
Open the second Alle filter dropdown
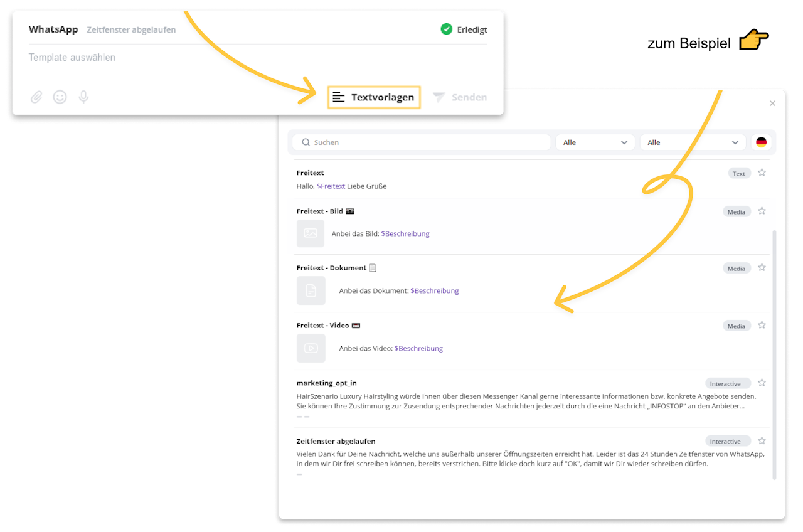(x=693, y=142)
